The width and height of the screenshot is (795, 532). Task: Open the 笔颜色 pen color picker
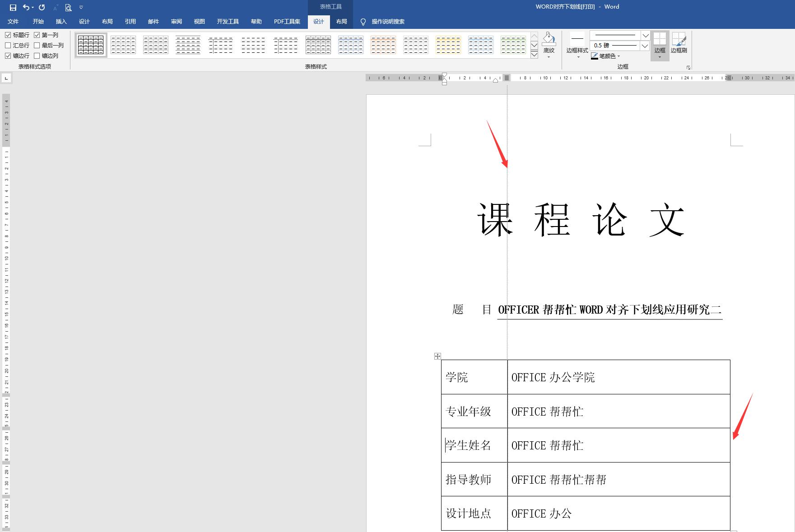605,56
